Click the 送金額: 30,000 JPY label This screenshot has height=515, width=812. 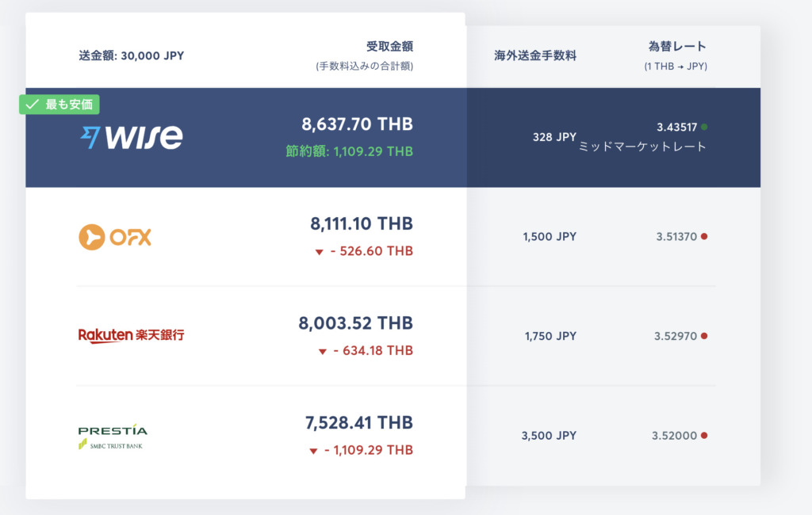pyautogui.click(x=131, y=56)
